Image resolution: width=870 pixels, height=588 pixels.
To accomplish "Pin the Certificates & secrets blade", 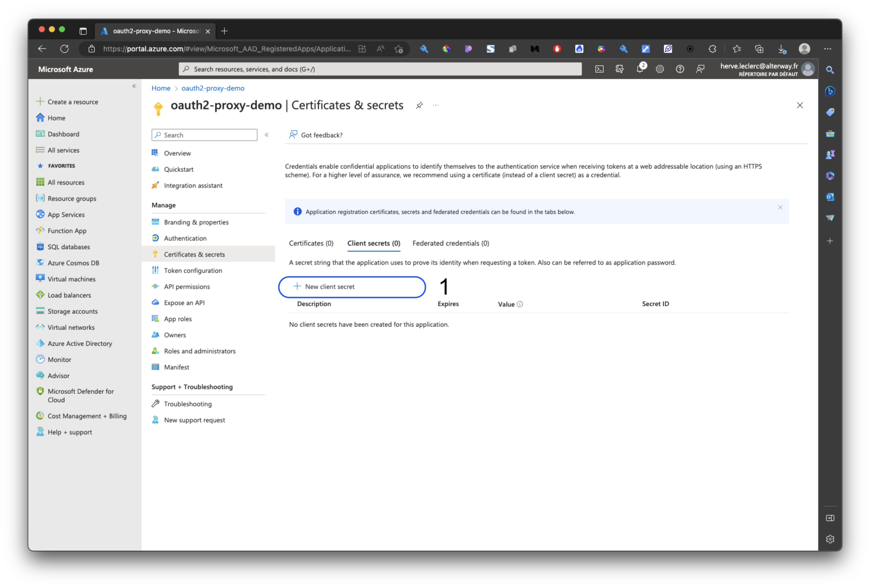I will [419, 105].
